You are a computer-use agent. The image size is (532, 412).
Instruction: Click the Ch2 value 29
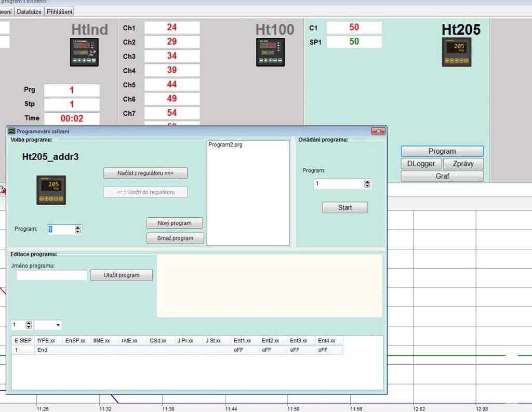click(x=172, y=42)
